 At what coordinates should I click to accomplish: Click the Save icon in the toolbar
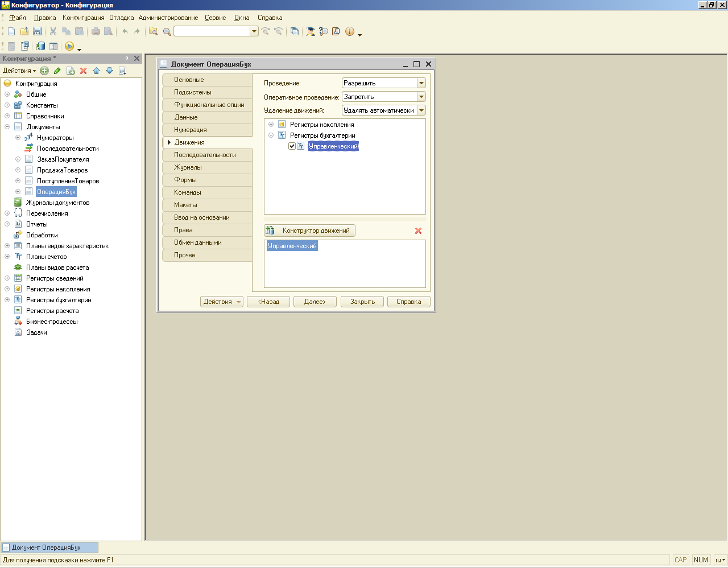click(x=37, y=31)
